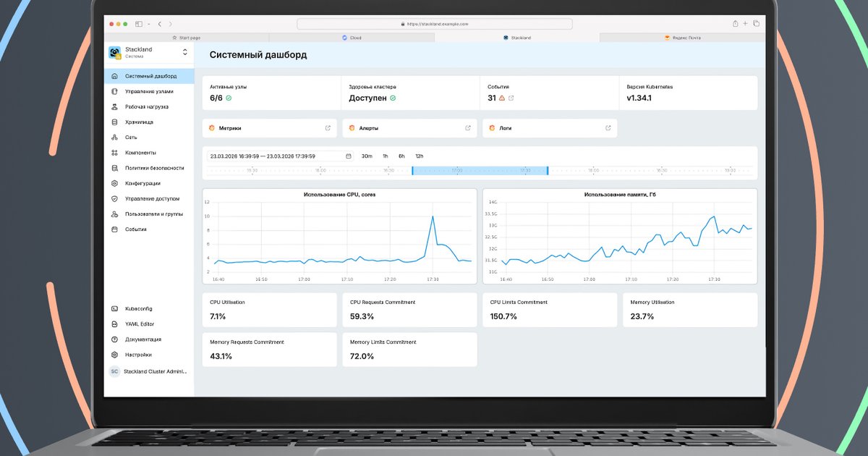Open Управление узлами icon in sidebar
The width and height of the screenshot is (868, 456).
tap(114, 92)
